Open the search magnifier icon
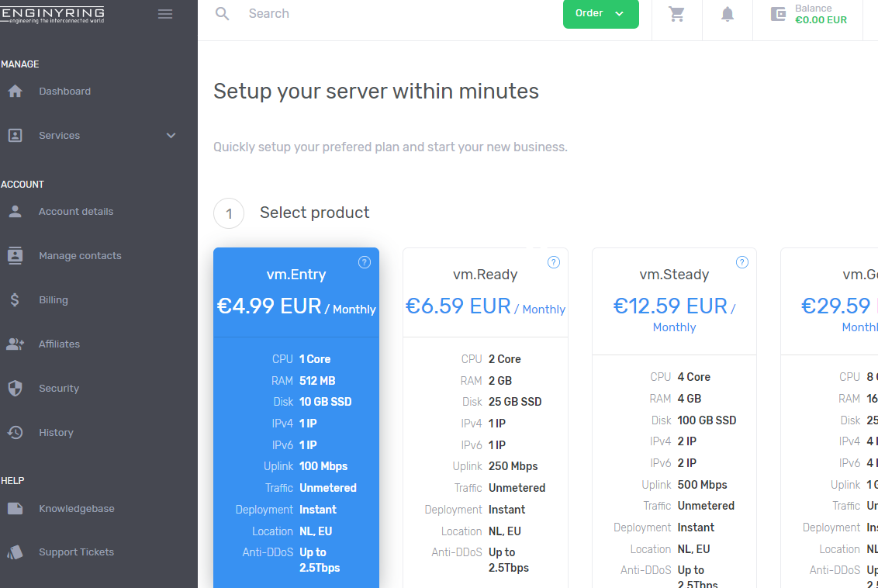 (x=223, y=13)
